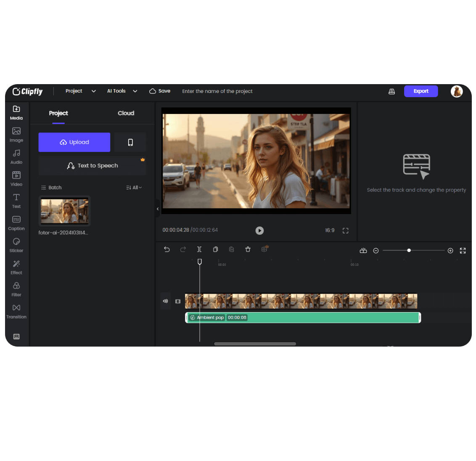476x461 pixels.
Task: Open the Transition panel
Action: coord(16,310)
